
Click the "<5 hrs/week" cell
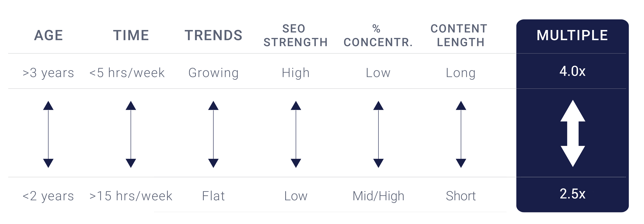click(x=127, y=73)
